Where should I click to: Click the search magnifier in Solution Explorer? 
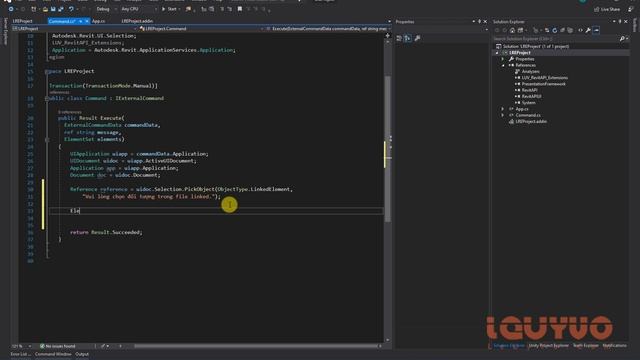[x=622, y=39]
